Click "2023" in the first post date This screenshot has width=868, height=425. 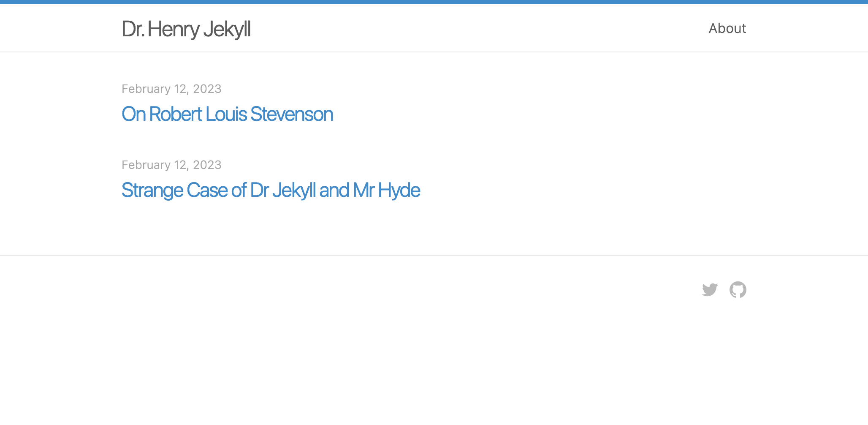[207, 89]
